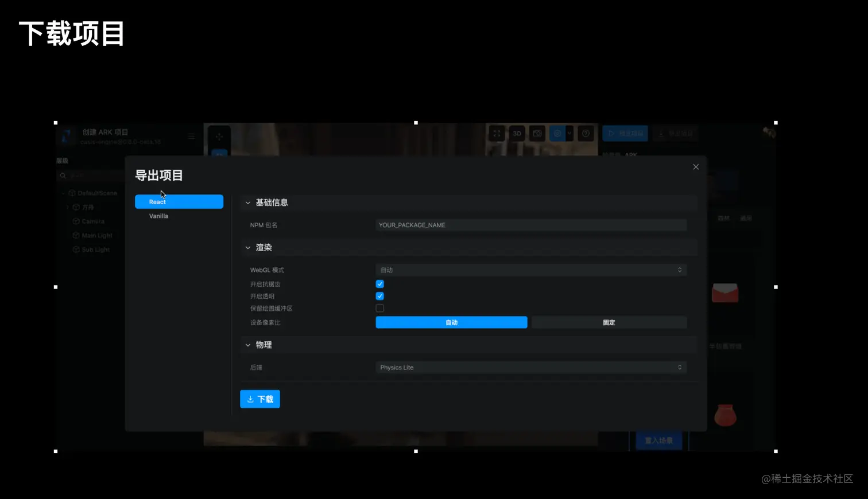Click the NPM 包名 input field

pos(531,225)
